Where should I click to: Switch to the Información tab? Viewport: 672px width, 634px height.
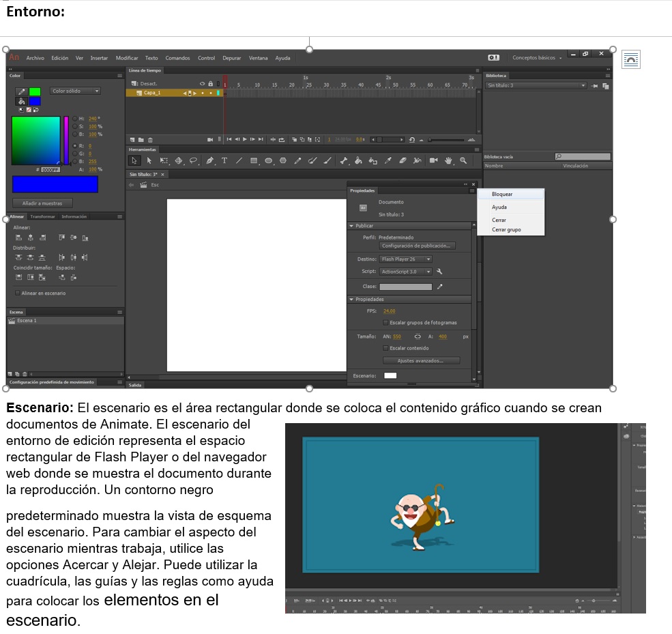(74, 216)
